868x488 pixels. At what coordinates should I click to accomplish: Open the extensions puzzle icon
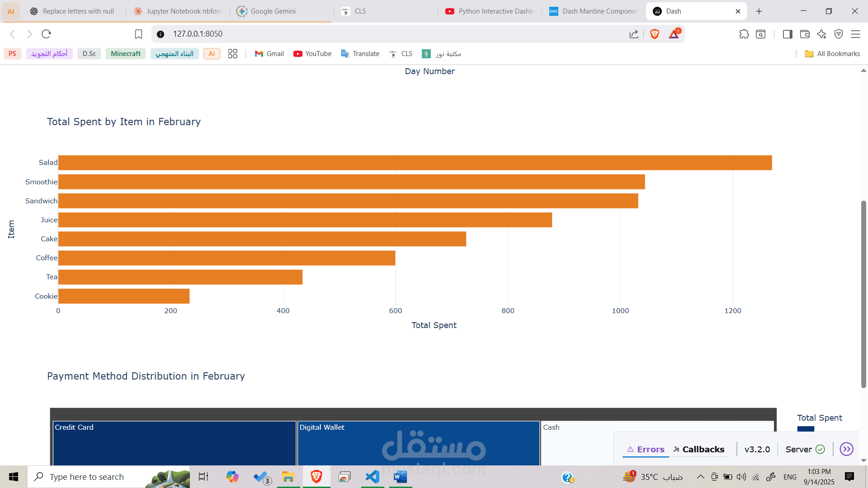point(744,34)
